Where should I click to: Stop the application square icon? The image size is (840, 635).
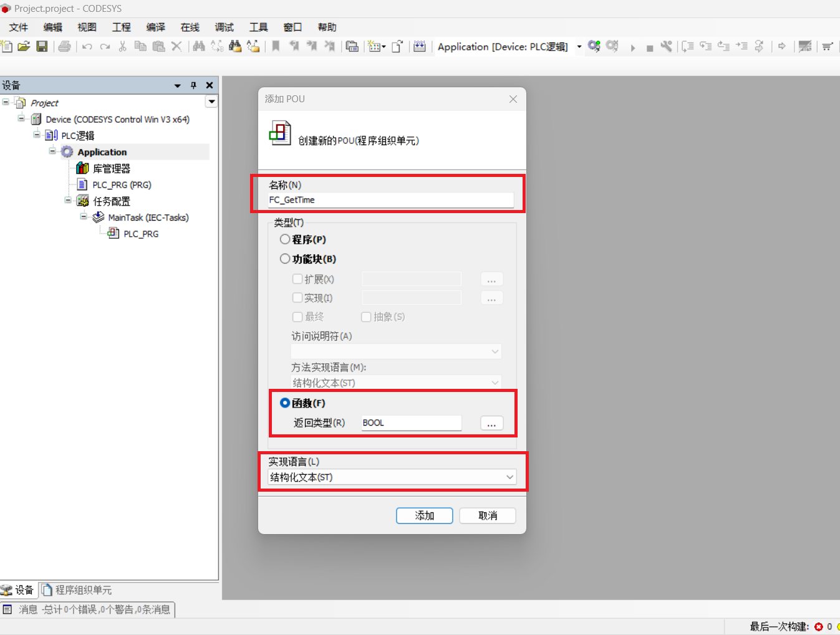pyautogui.click(x=650, y=47)
